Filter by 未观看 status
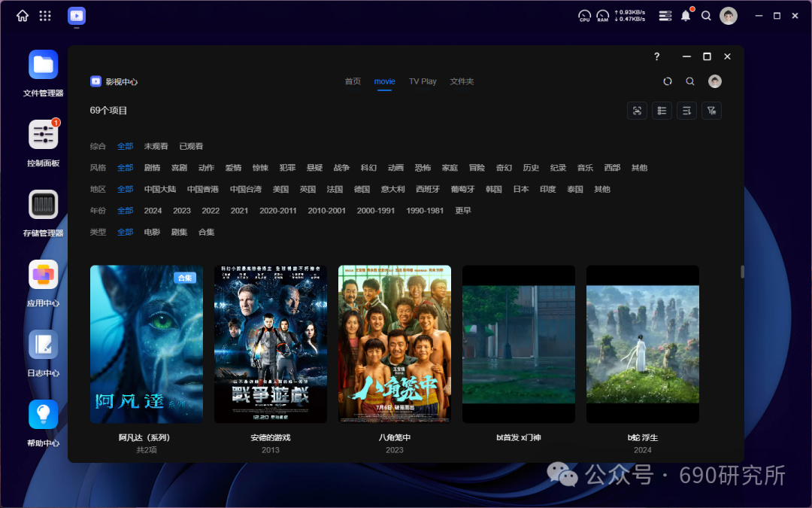The width and height of the screenshot is (812, 508). [156, 146]
